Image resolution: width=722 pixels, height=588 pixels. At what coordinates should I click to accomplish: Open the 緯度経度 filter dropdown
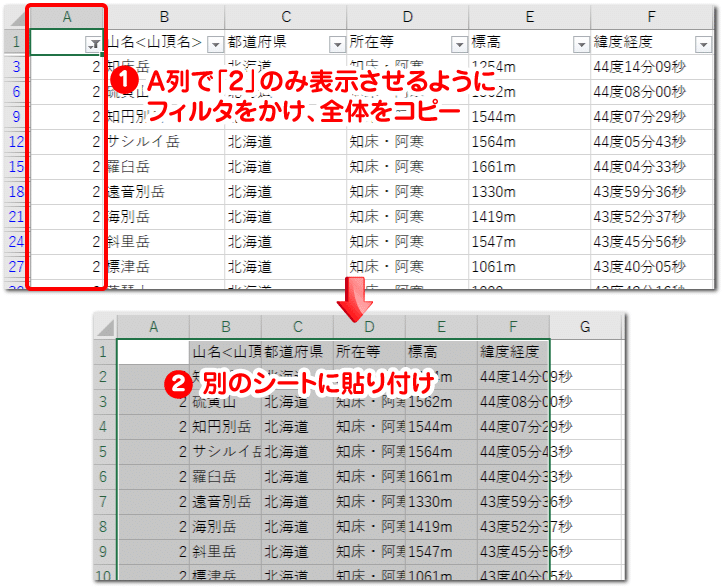[703, 45]
